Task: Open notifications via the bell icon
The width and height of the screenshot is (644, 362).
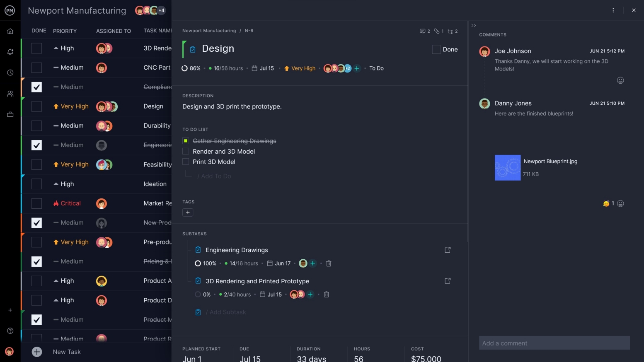Action: [10, 51]
